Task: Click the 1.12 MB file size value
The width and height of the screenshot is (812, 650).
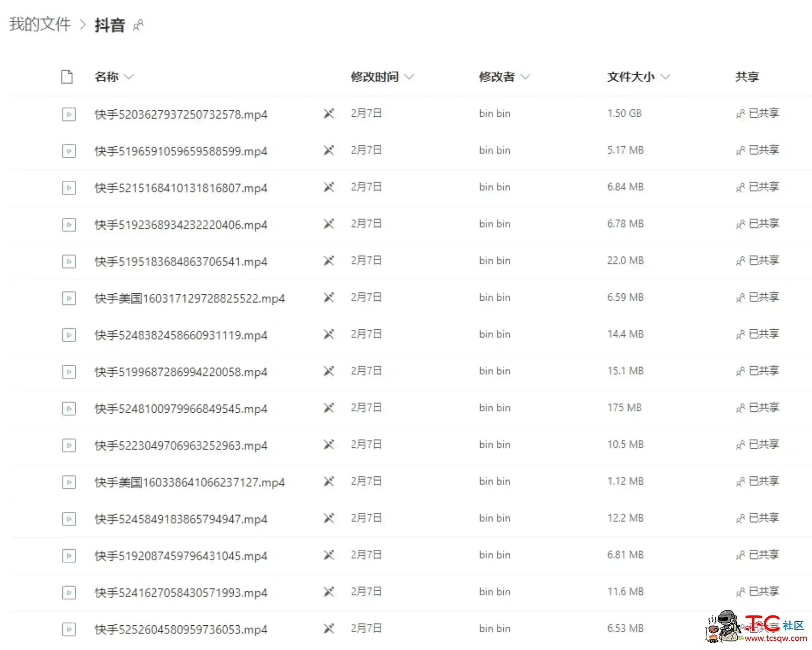Action: pos(625,481)
